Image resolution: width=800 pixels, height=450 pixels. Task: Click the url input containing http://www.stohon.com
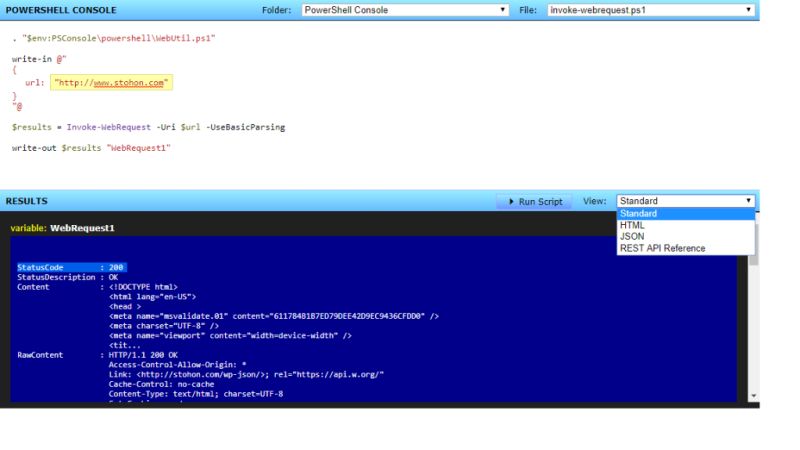(111, 83)
